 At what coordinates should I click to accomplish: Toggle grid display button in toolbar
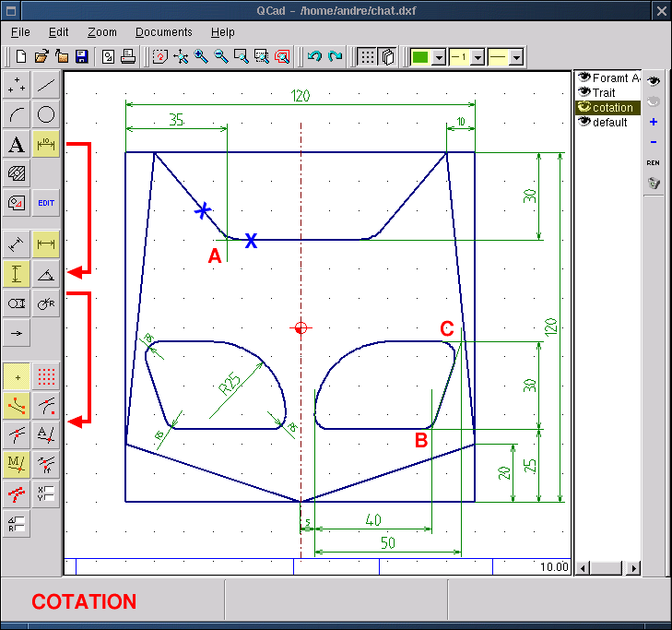pos(367,56)
